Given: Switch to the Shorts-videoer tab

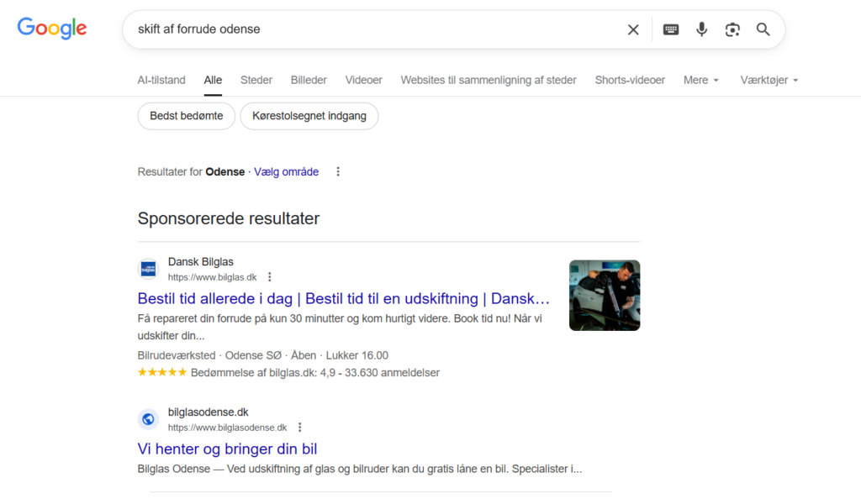Looking at the screenshot, I should [630, 80].
